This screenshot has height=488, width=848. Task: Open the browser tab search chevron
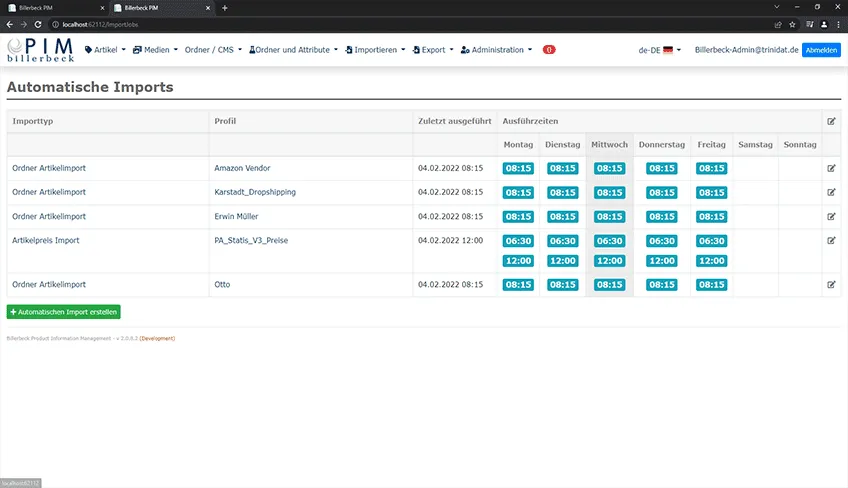[777, 7]
